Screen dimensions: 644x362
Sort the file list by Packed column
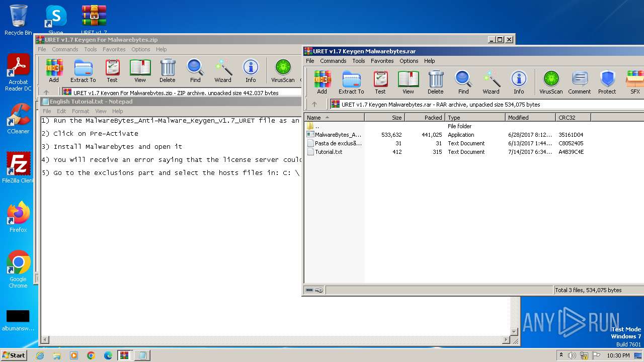coord(425,118)
